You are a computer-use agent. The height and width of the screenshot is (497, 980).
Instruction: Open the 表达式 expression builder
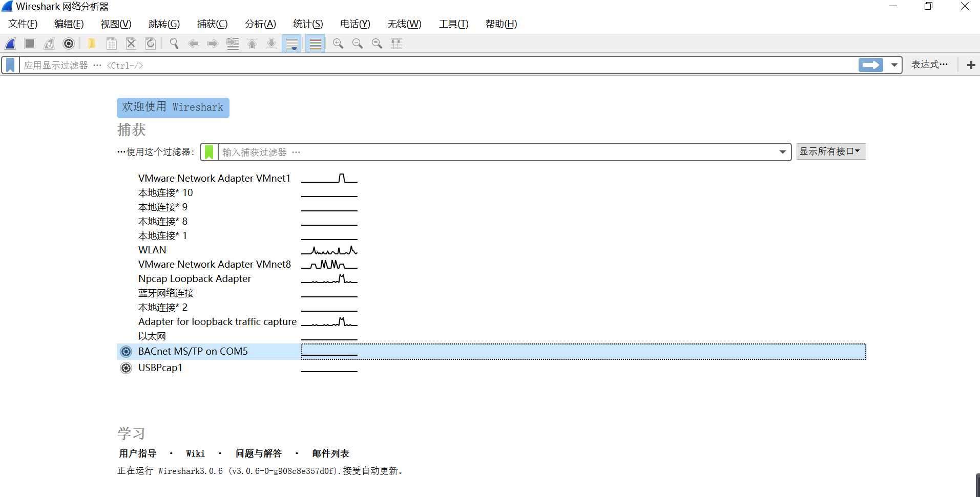(x=929, y=64)
